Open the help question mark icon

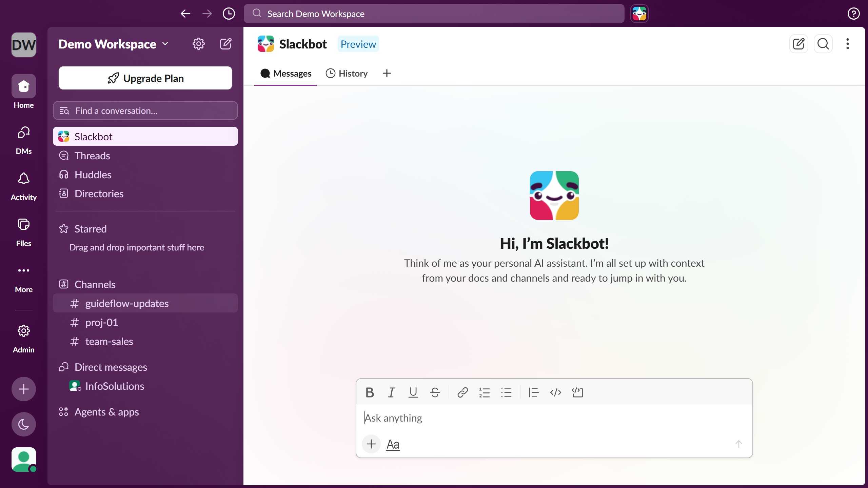click(853, 14)
